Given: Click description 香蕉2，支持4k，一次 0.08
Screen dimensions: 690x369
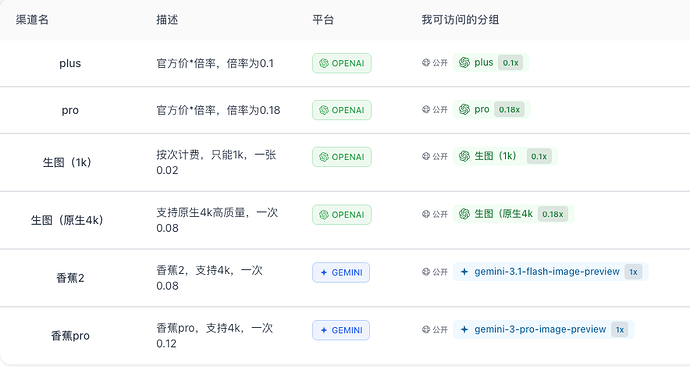Looking at the screenshot, I should 209,278.
